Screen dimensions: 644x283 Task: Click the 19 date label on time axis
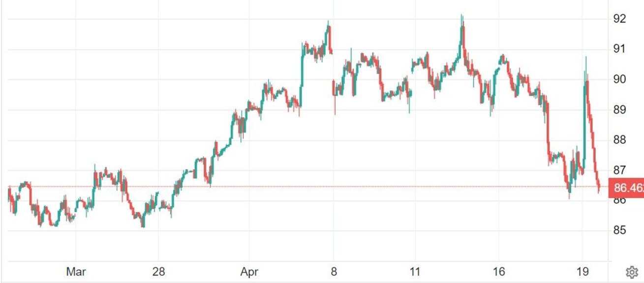(x=583, y=272)
